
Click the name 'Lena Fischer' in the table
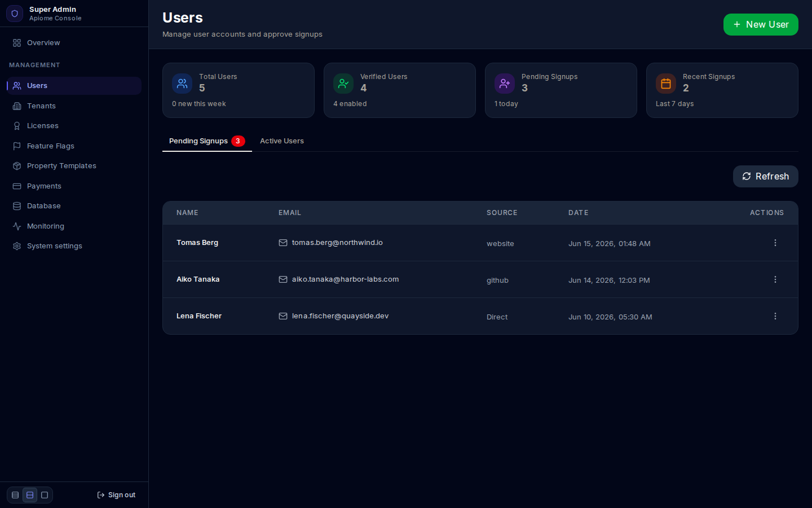(x=199, y=316)
